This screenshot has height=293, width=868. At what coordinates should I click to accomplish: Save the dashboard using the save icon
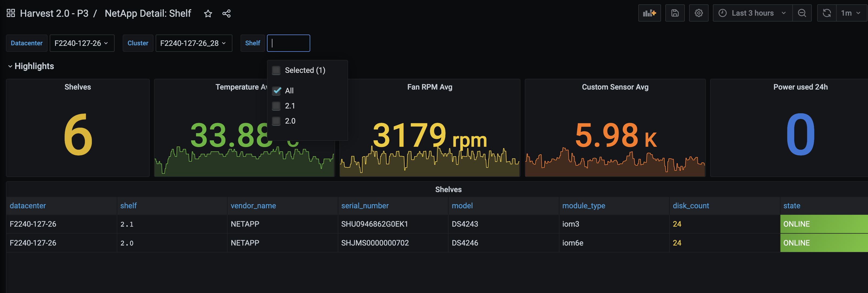675,13
